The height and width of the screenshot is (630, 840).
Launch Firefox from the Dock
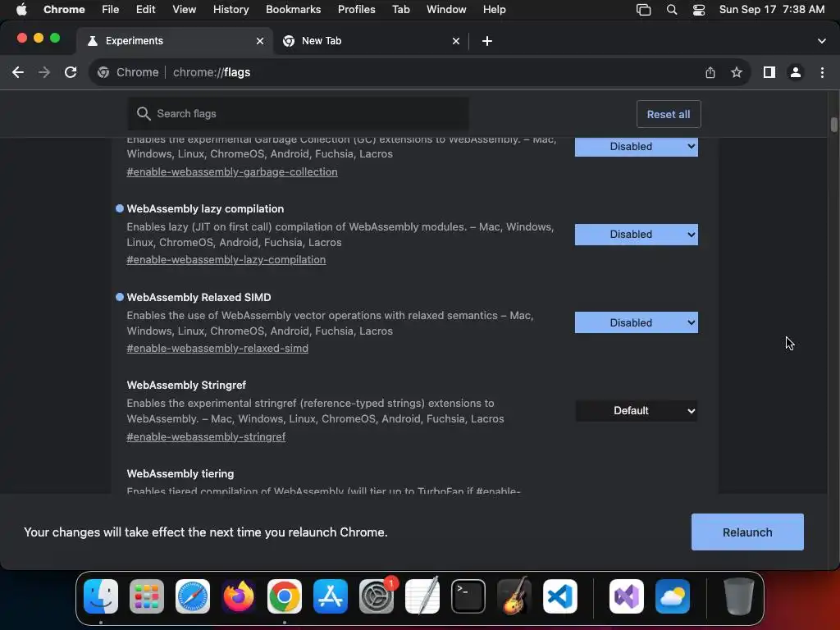[x=239, y=596]
